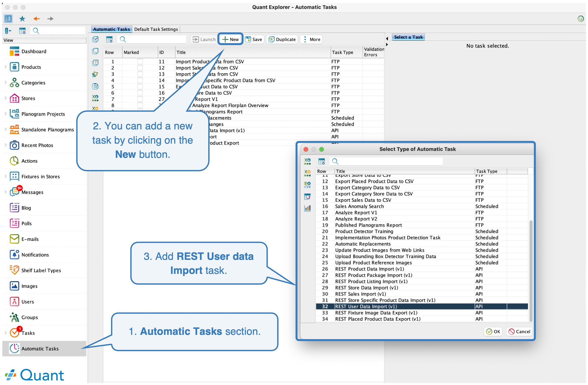The image size is (588, 385).
Task: Collapse navigation with the sidebar arrow icon
Action: (8, 31)
